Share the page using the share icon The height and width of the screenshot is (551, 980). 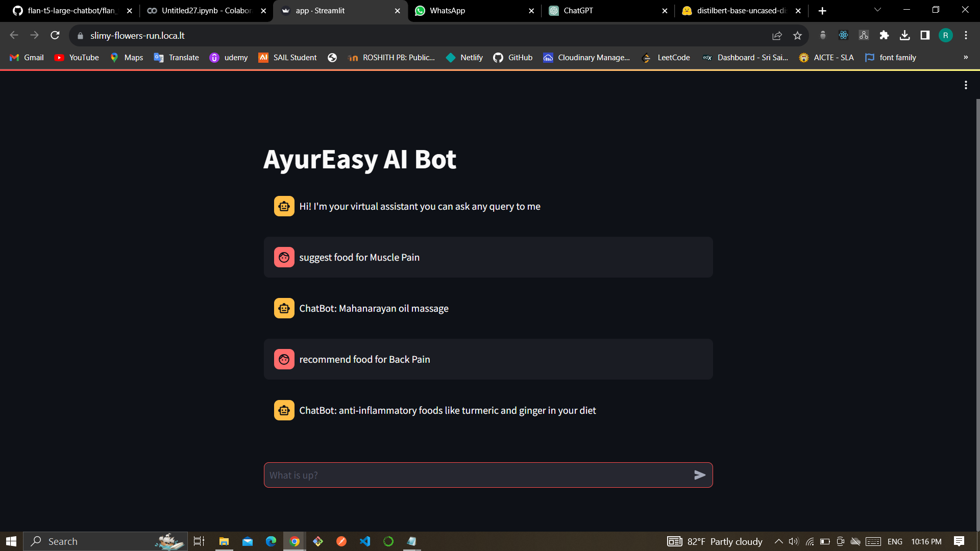point(777,35)
